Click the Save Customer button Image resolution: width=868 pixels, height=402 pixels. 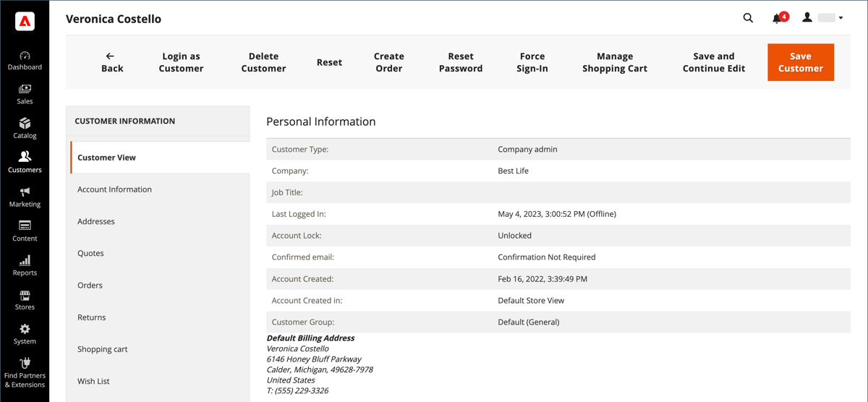click(800, 62)
